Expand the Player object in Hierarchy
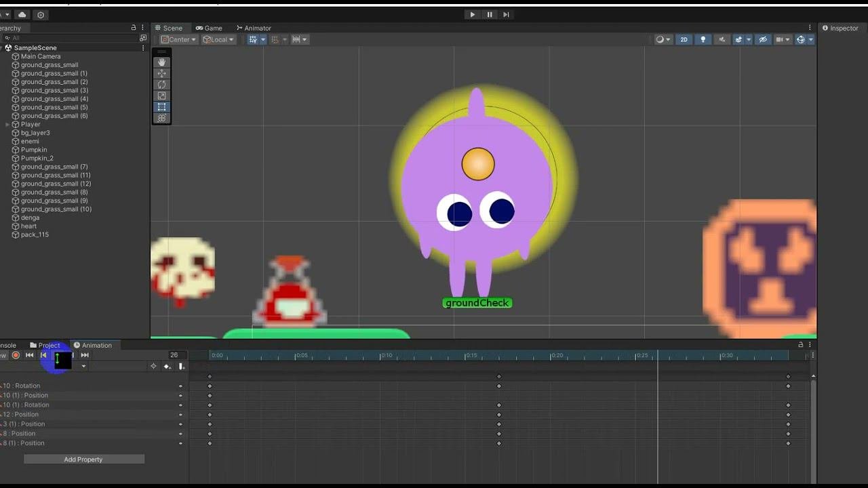The height and width of the screenshot is (488, 868). point(7,125)
